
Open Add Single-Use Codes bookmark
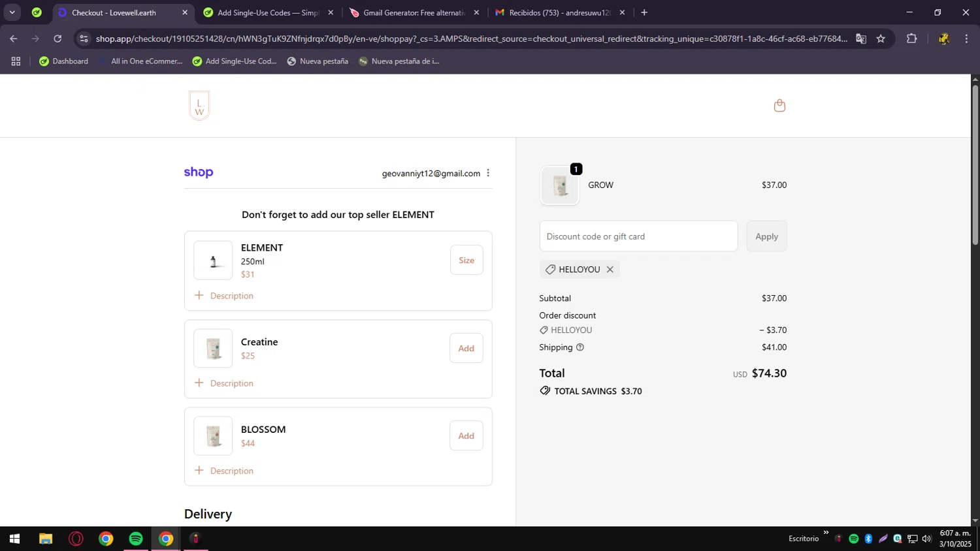(235, 61)
